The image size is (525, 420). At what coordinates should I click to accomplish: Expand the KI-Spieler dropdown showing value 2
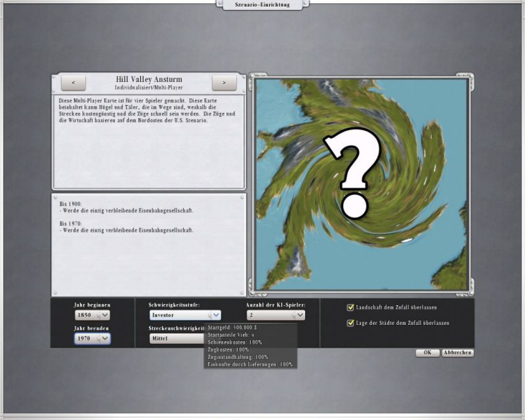pos(271,315)
